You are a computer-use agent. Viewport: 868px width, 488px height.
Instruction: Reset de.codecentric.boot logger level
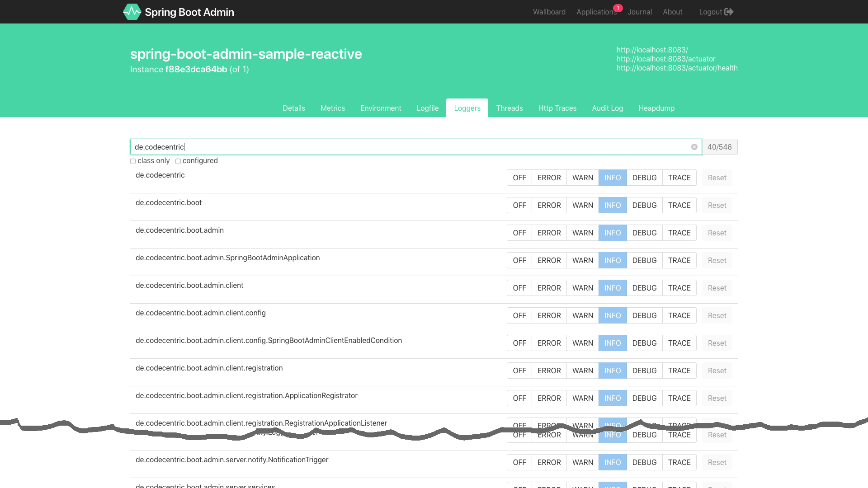[x=717, y=205]
